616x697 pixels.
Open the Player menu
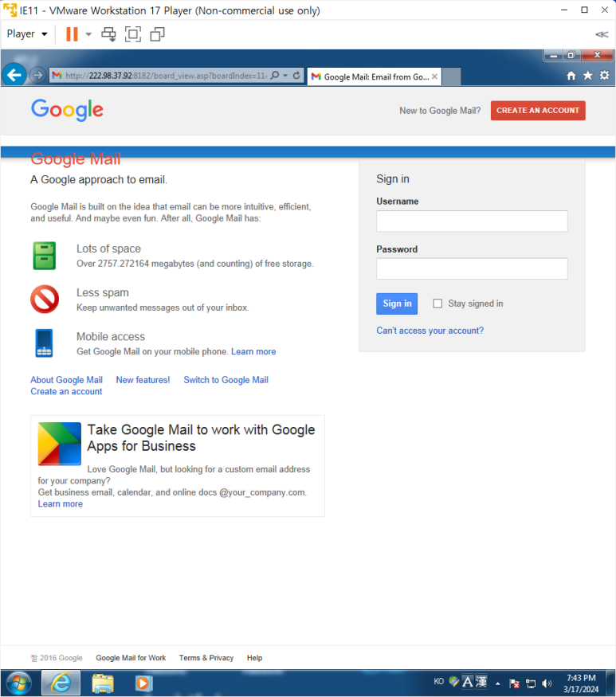click(x=26, y=34)
